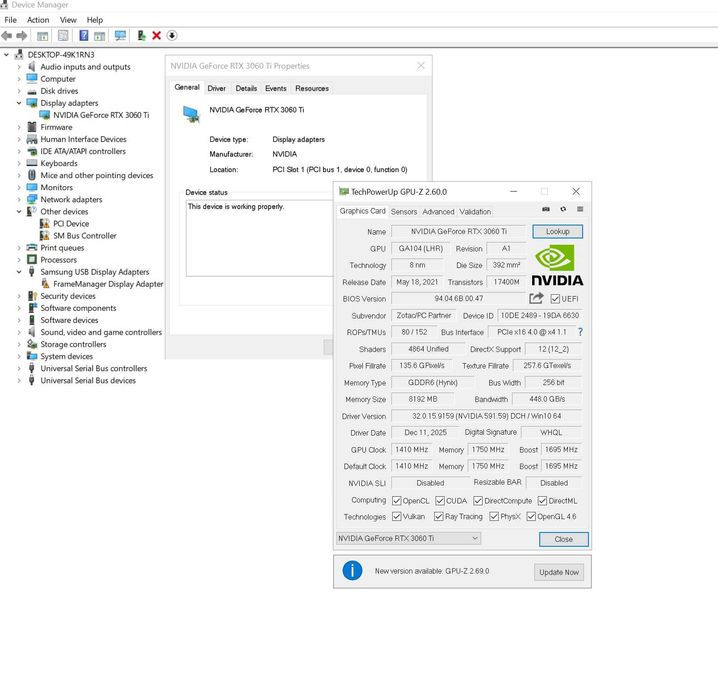Expand the Firmware node
The image size is (718, 699).
19,127
